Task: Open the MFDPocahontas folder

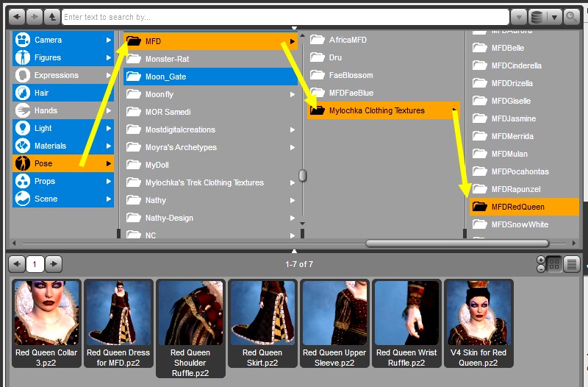Action: [524, 171]
